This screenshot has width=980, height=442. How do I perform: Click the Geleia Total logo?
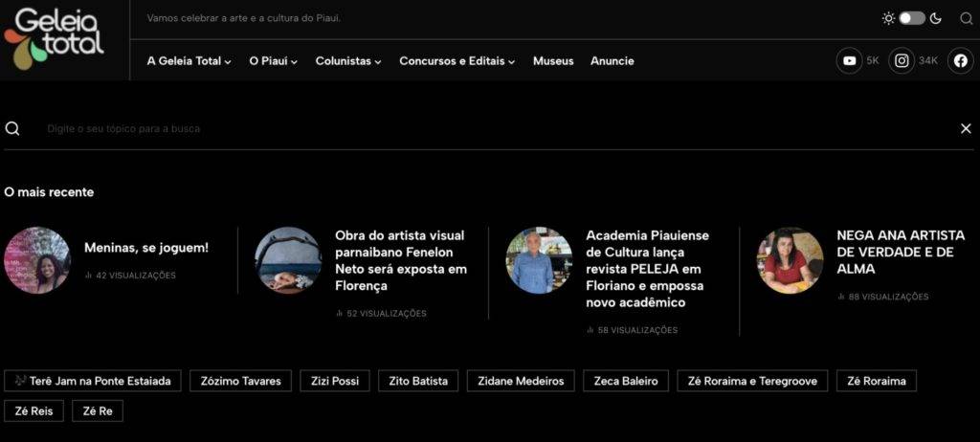54,38
